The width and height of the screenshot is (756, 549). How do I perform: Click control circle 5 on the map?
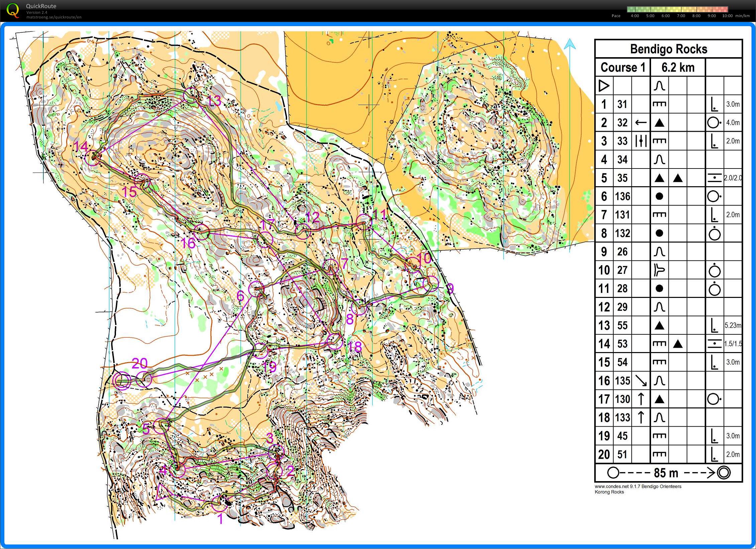(161, 426)
